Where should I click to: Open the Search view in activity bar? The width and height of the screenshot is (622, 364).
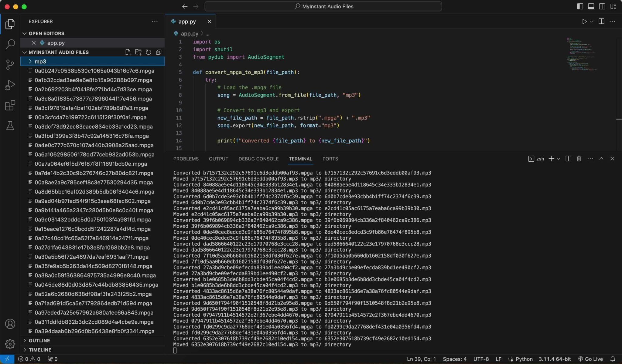[x=10, y=44]
